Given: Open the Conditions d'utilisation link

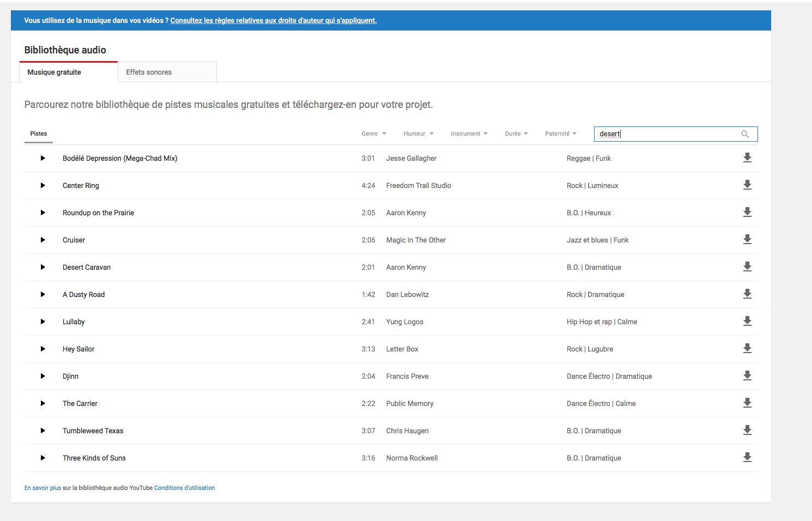Looking at the screenshot, I should tap(184, 488).
